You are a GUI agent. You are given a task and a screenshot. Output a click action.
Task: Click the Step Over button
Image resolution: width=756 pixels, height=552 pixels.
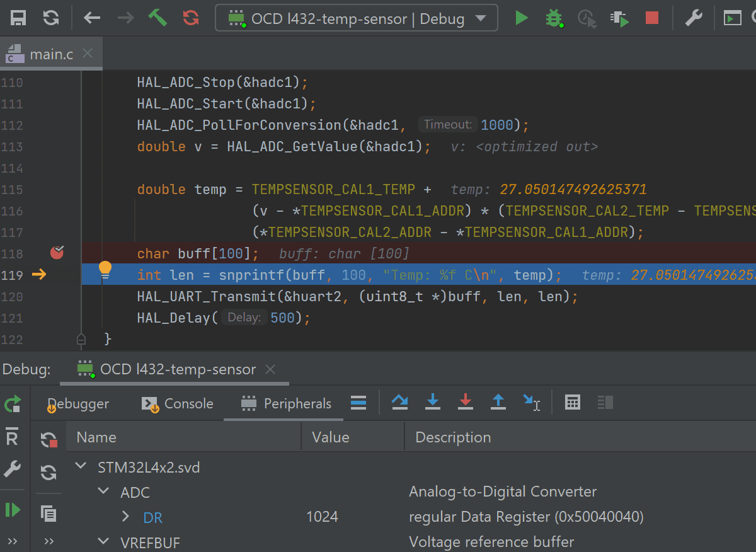[399, 402]
